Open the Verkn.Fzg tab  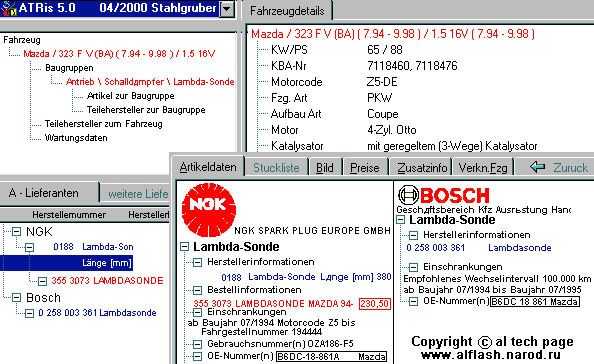coord(483,168)
